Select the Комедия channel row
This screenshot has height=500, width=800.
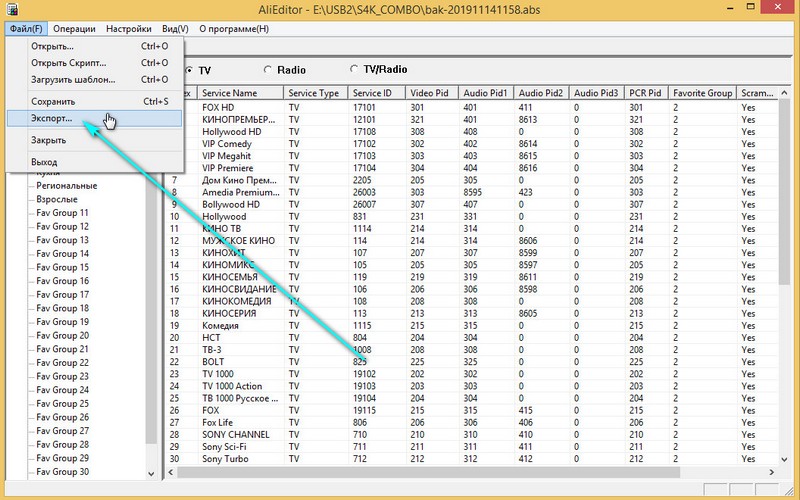tap(472, 326)
